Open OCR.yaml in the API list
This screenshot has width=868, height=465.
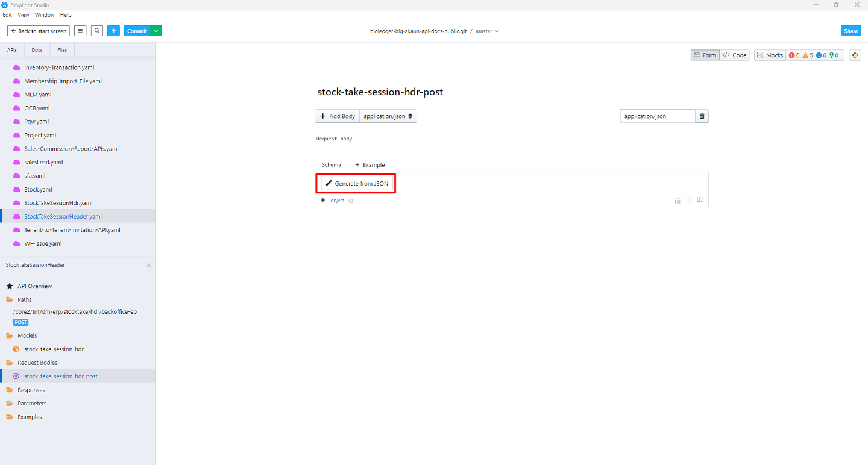pos(37,108)
